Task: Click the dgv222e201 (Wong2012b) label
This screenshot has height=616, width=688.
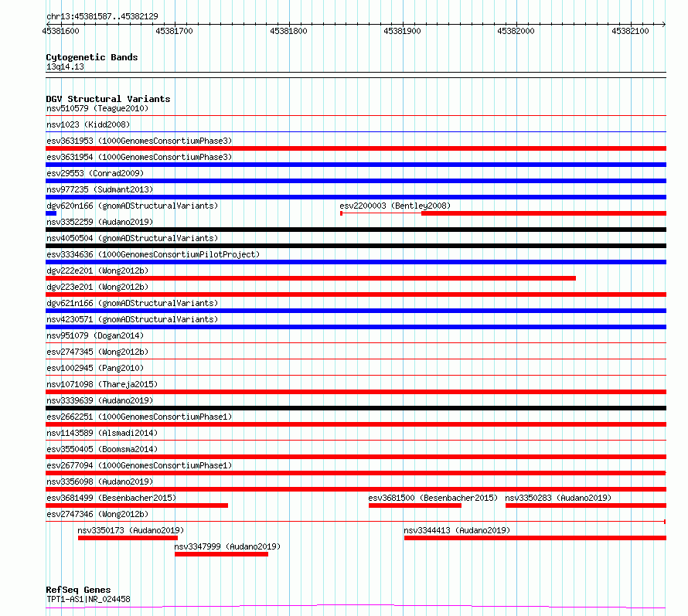Action: point(97,271)
